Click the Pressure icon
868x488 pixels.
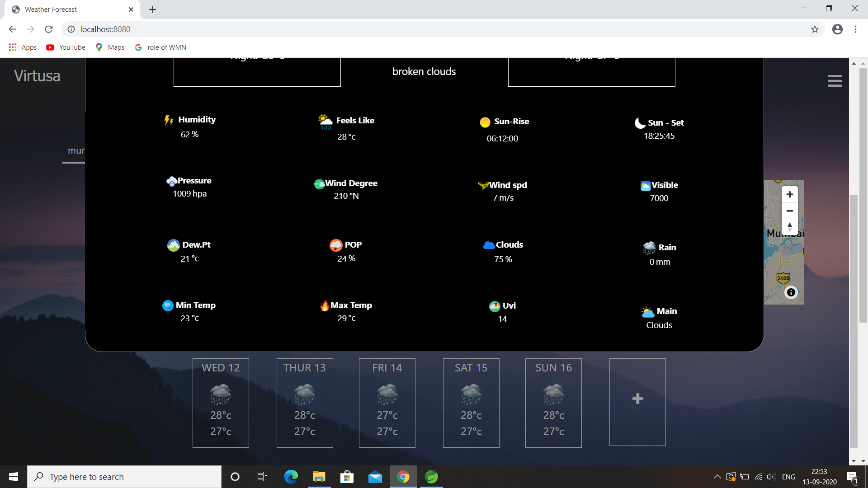tap(172, 181)
